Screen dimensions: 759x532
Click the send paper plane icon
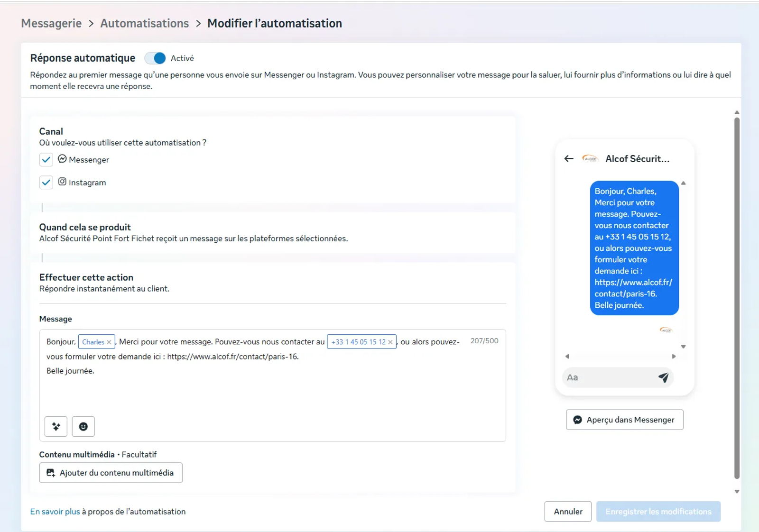pos(664,377)
